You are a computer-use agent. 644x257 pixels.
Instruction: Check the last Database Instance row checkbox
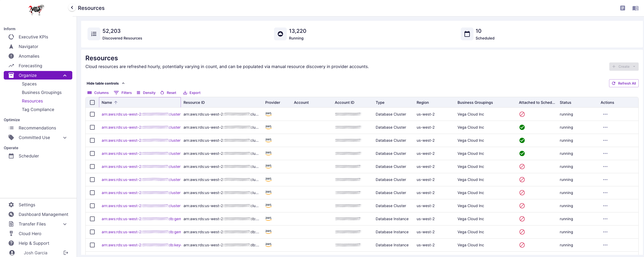(92, 245)
